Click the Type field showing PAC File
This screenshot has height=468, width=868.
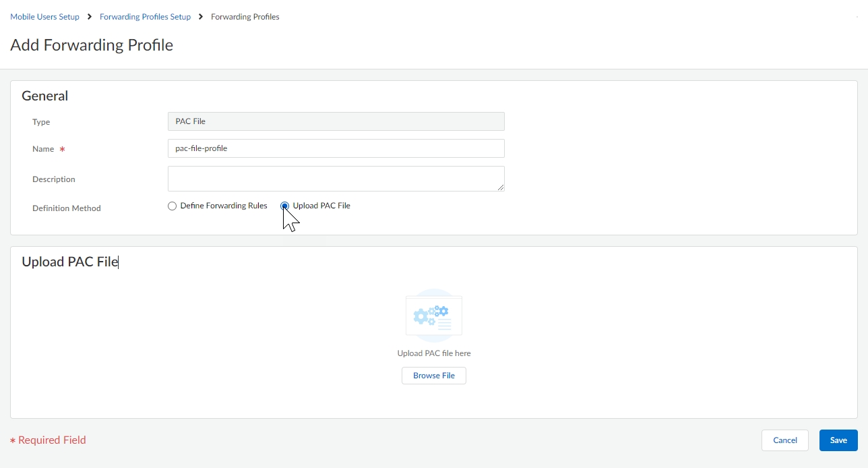pos(336,121)
